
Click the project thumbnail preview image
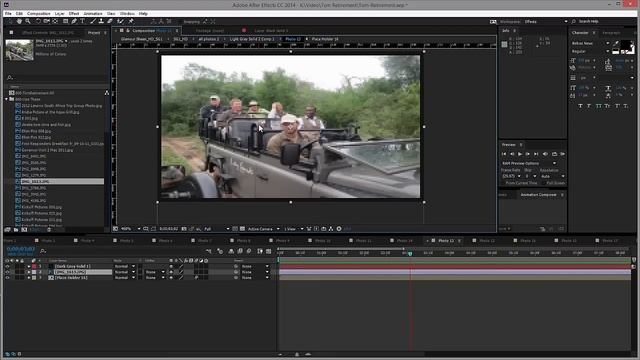pos(19,50)
